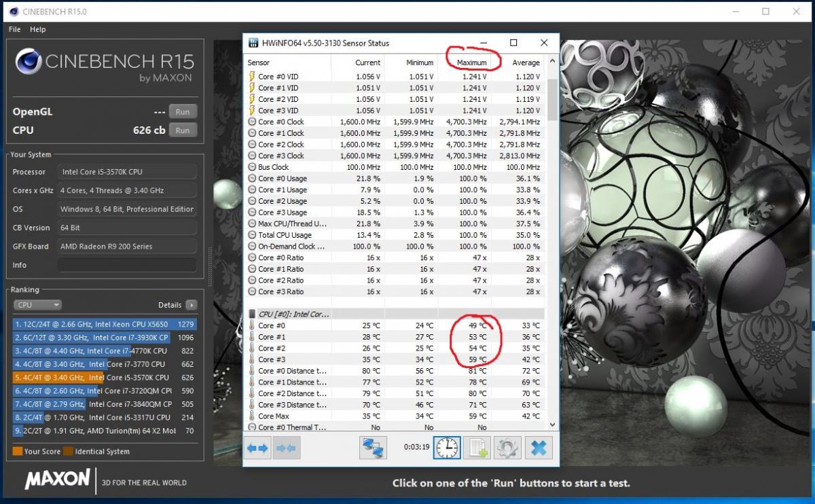Click the MAXON logo at bottom left
This screenshot has height=504, width=815.
tap(58, 480)
